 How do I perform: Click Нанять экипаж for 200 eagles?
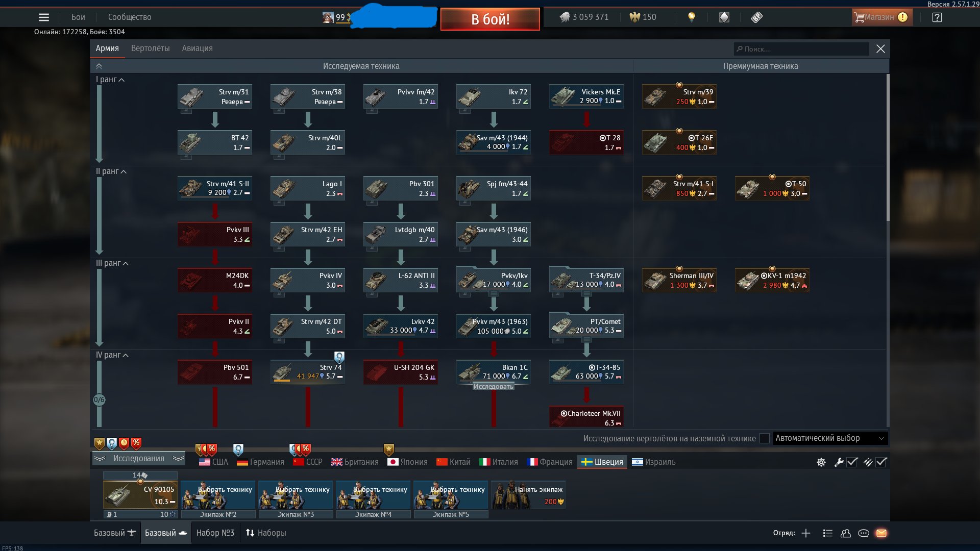click(528, 495)
